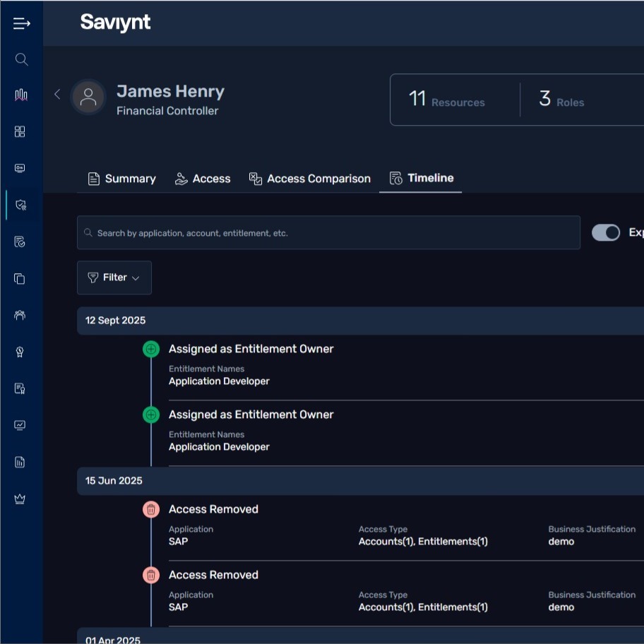Click the 3 Roles counter

tap(561, 99)
